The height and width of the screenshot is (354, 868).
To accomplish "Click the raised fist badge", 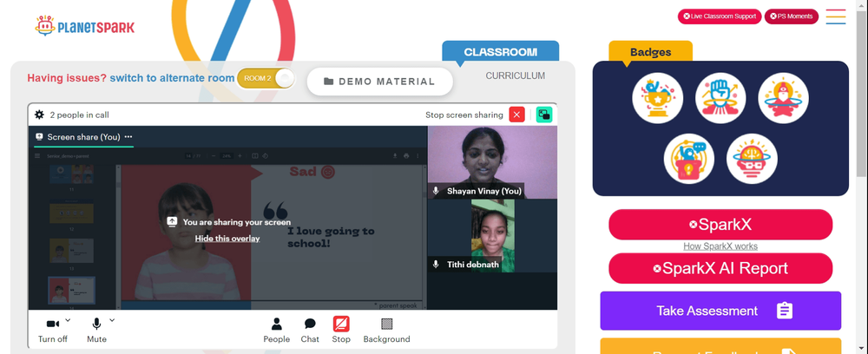I will pyautogui.click(x=720, y=98).
